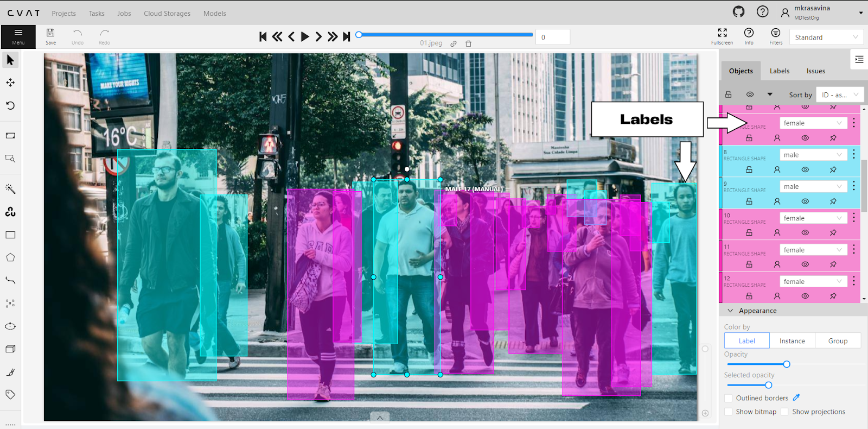Open the Projects menu

click(63, 14)
